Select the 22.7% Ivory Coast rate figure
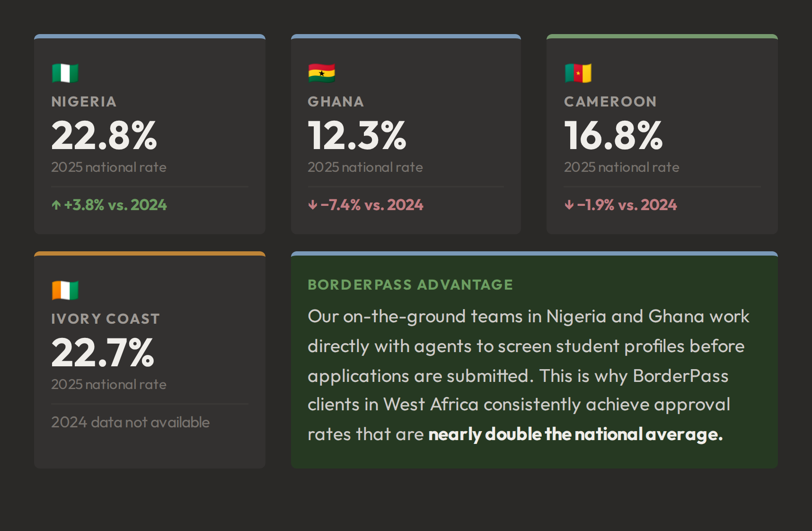Viewport: 812px width, 531px height. click(103, 353)
